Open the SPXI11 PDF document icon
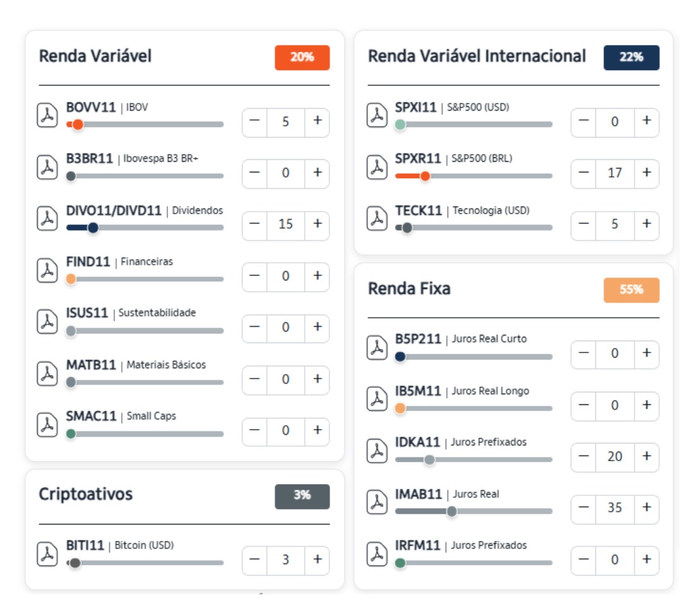Image resolution: width=697 pixels, height=616 pixels. click(x=377, y=115)
